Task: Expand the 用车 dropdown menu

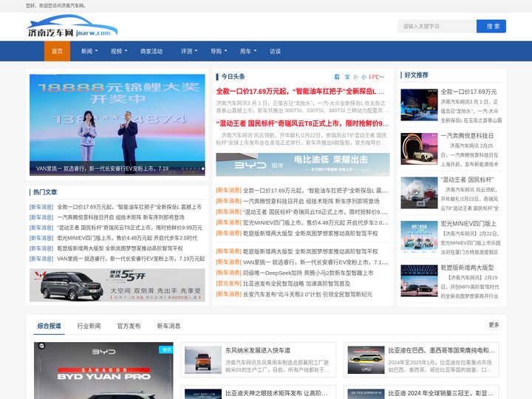Action: [248, 51]
